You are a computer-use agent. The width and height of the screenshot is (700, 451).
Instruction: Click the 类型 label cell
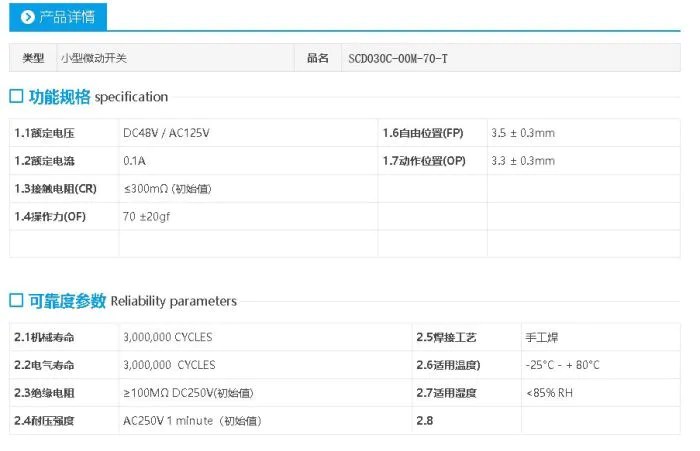tap(33, 58)
